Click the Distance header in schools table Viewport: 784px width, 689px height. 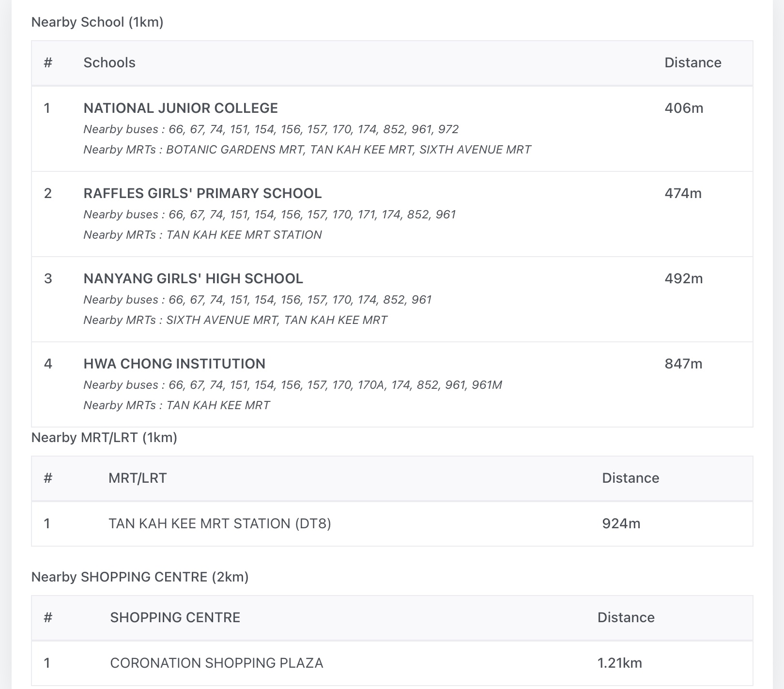tap(692, 62)
